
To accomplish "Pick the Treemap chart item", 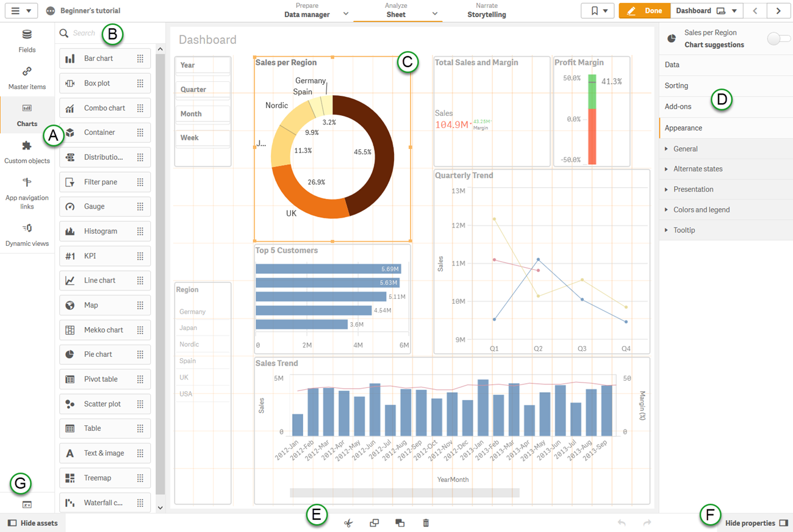I will (105, 478).
